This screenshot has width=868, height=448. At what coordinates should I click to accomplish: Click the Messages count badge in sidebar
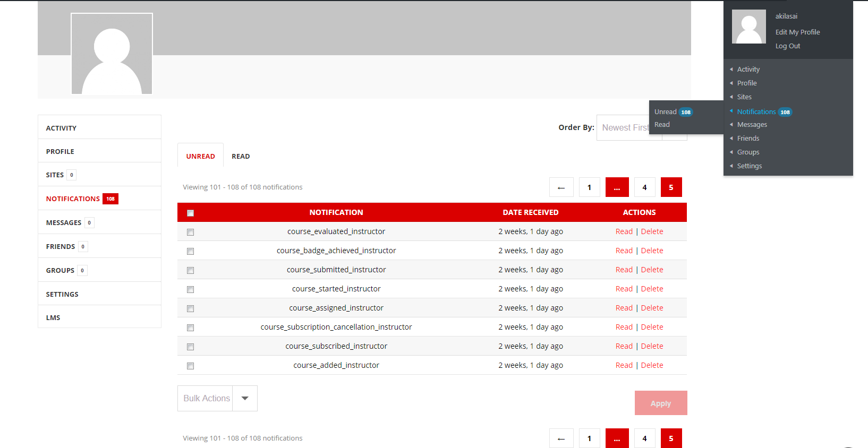[x=89, y=223]
